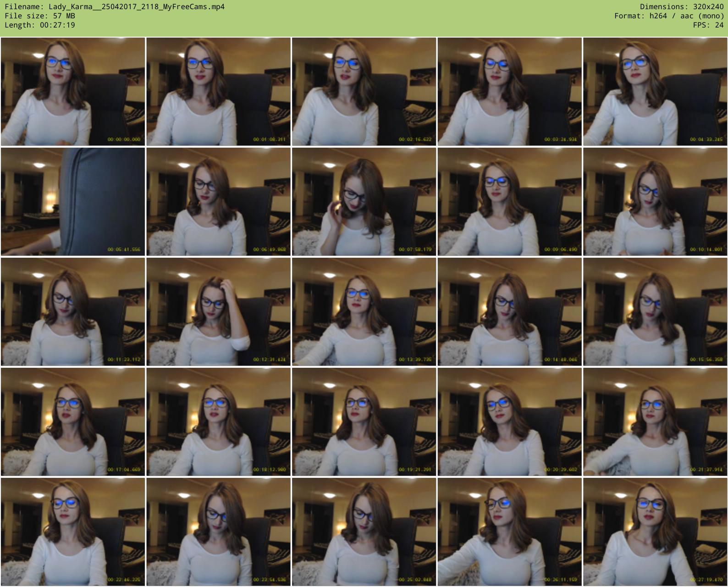The width and height of the screenshot is (728, 587).
Task: Select the thumbnail where the chair blocks the view
Action: (x=73, y=201)
